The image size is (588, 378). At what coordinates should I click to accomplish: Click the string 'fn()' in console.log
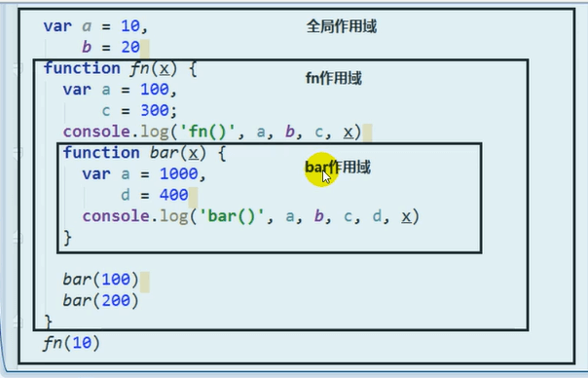(207, 132)
